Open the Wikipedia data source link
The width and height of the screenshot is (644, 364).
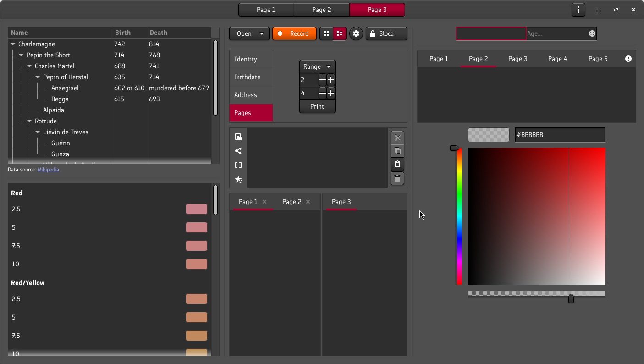click(x=48, y=170)
